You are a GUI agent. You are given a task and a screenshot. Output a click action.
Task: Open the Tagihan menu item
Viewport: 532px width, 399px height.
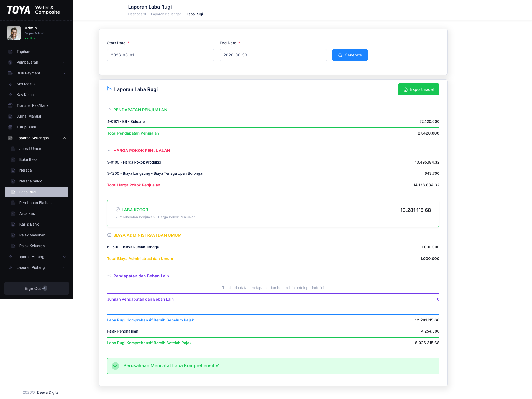37,52
